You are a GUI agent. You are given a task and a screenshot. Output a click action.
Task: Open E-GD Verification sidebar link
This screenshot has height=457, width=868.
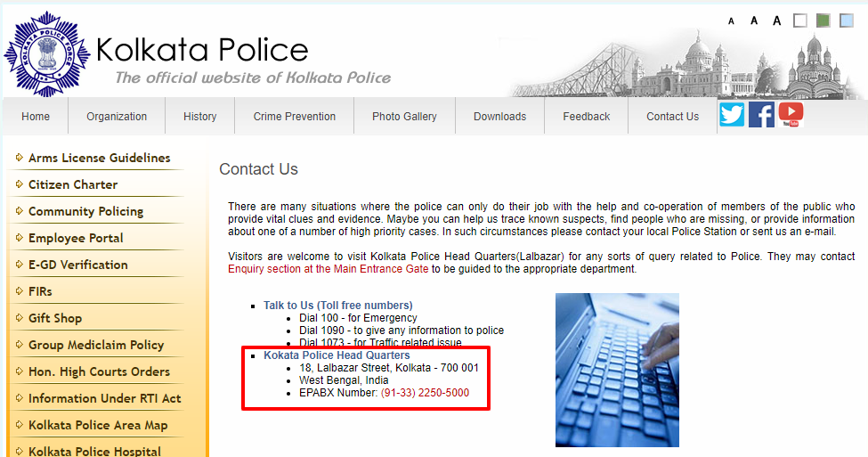click(x=78, y=265)
